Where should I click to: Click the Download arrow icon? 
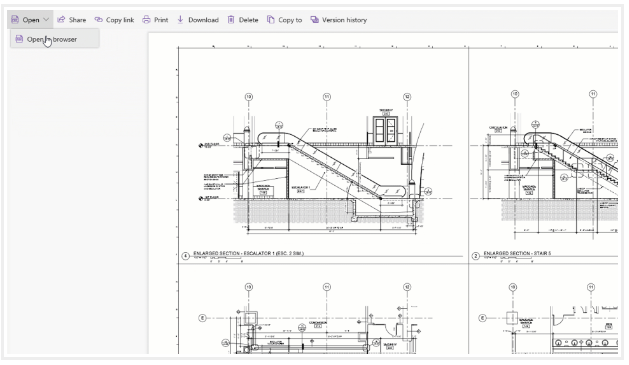point(181,19)
